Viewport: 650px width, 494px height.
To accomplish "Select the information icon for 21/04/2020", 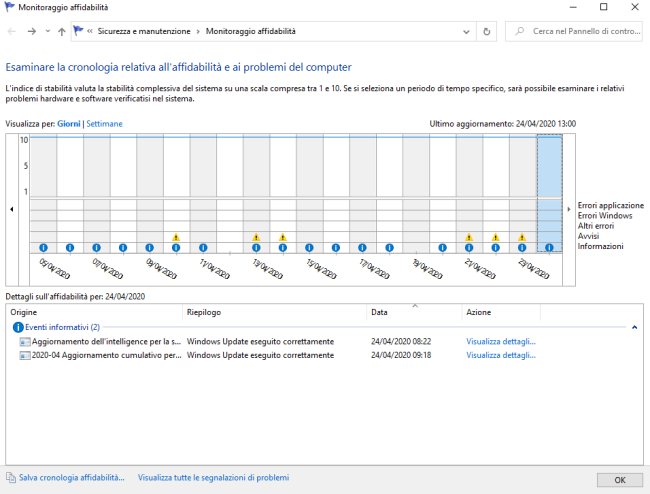I will point(469,248).
